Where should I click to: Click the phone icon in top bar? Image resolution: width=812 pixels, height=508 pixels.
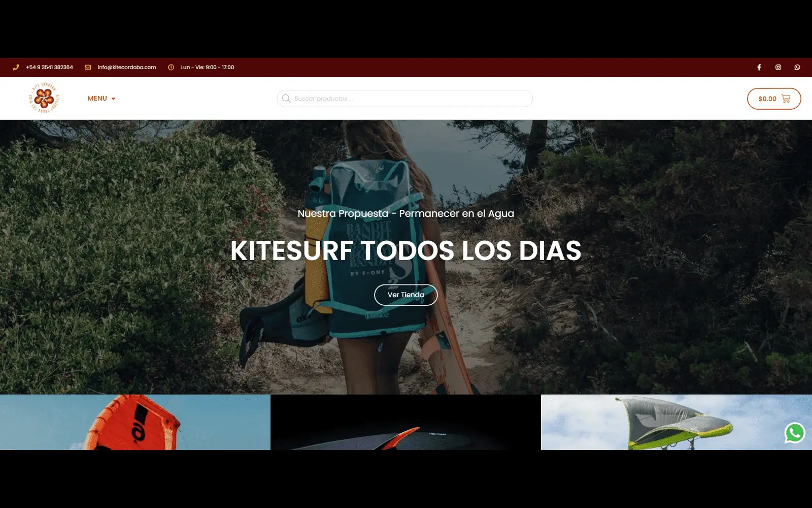(x=16, y=67)
